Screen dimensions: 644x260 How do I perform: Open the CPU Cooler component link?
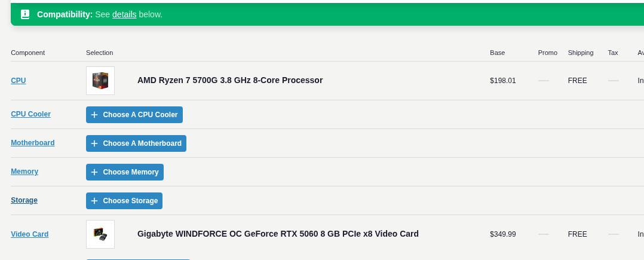pos(30,114)
